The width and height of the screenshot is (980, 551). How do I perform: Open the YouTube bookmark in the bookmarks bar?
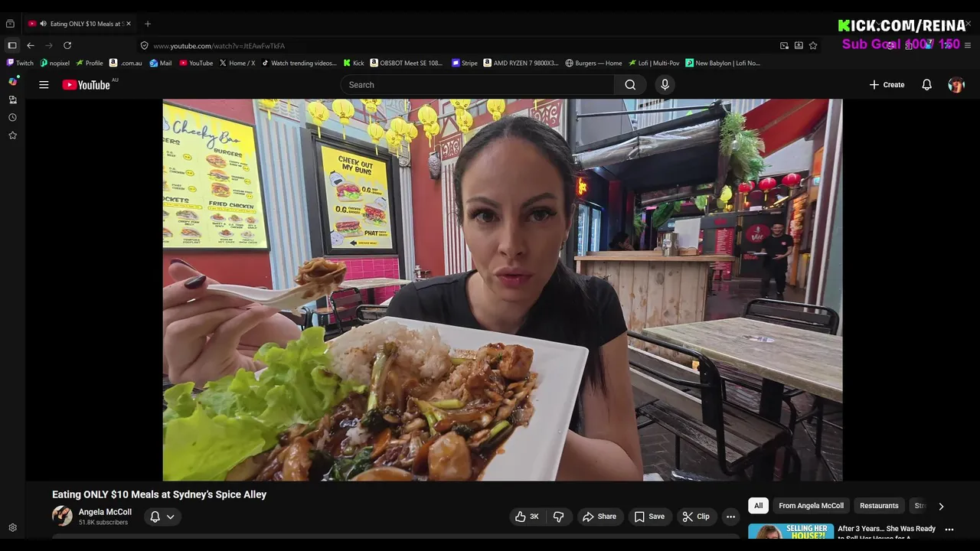click(196, 63)
